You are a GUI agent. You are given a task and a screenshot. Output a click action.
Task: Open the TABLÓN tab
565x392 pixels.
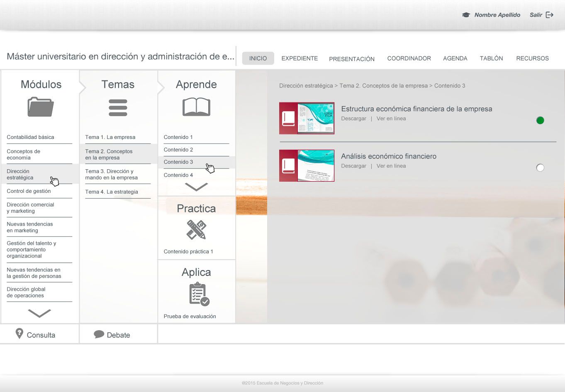[491, 58]
